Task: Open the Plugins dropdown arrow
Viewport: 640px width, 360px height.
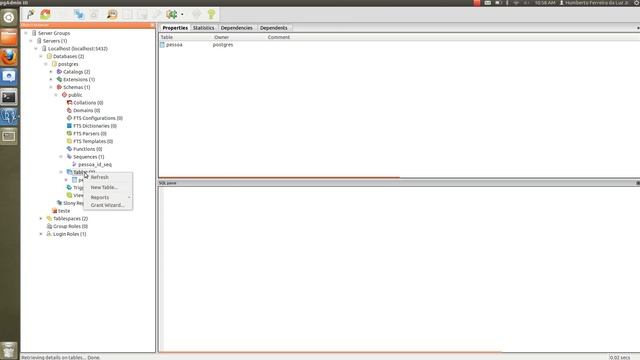Action: pyautogui.click(x=182, y=15)
